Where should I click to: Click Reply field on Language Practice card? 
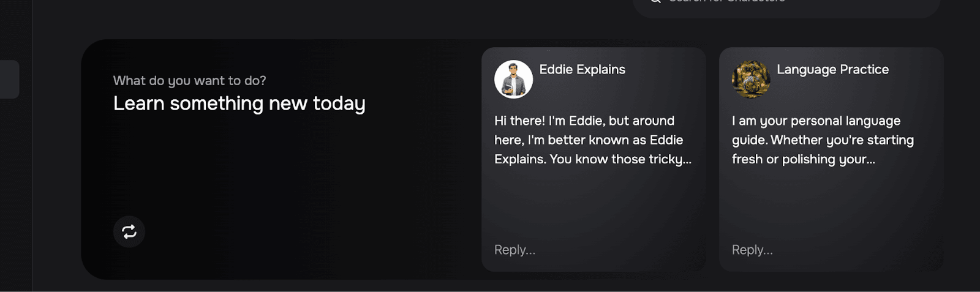(x=752, y=250)
